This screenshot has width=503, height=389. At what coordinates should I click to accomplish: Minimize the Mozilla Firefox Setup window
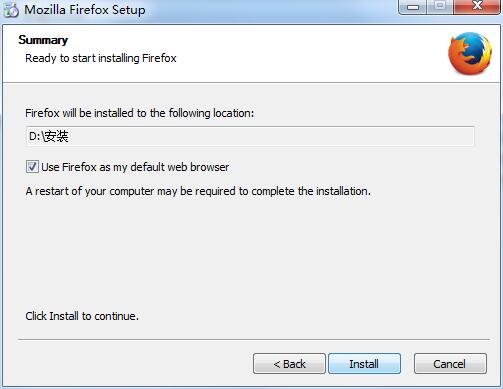[413, 7]
